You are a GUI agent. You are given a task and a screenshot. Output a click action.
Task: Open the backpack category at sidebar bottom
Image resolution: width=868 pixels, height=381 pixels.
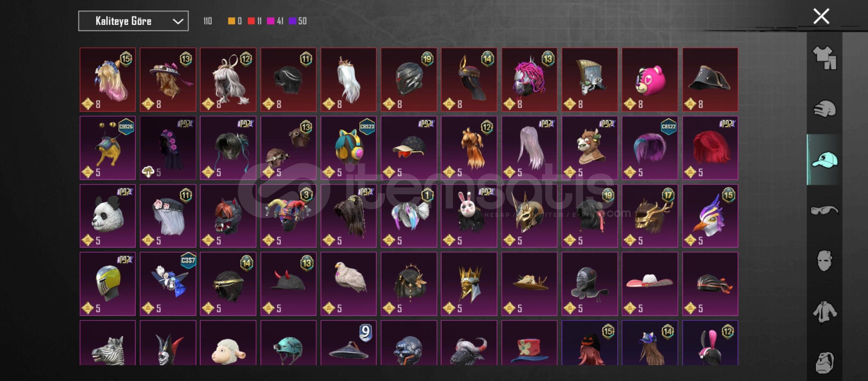tap(824, 363)
